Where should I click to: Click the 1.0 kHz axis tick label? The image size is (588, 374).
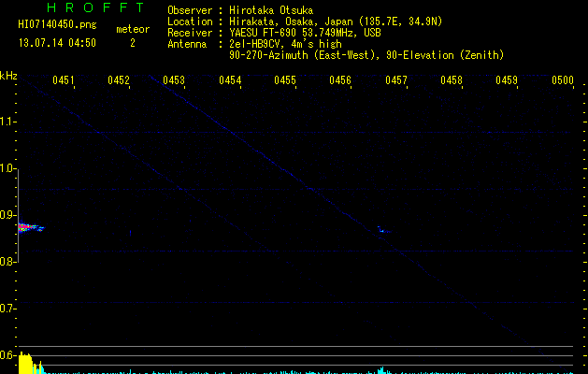(7, 168)
